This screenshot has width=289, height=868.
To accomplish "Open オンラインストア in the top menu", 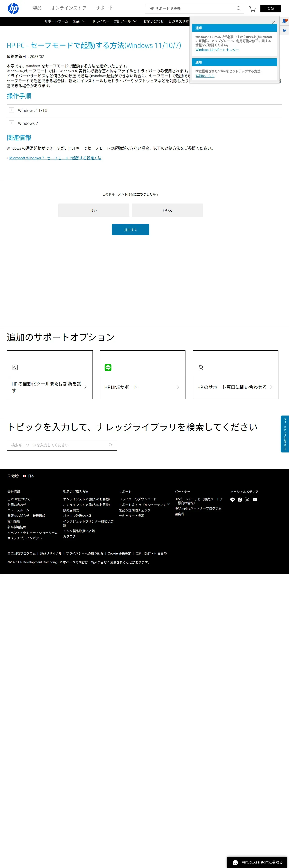I will tap(69, 8).
